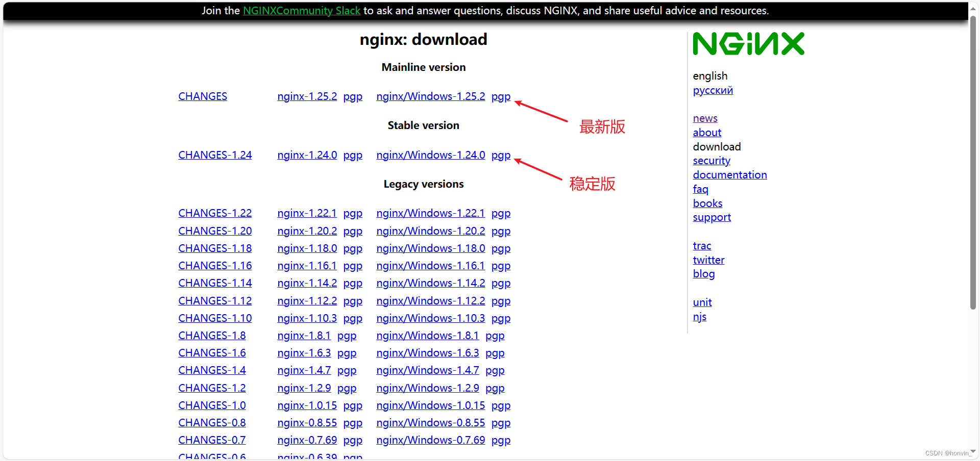Download nginx-1.18.0 source
Screen dimensions: 980x461
[x=307, y=248]
